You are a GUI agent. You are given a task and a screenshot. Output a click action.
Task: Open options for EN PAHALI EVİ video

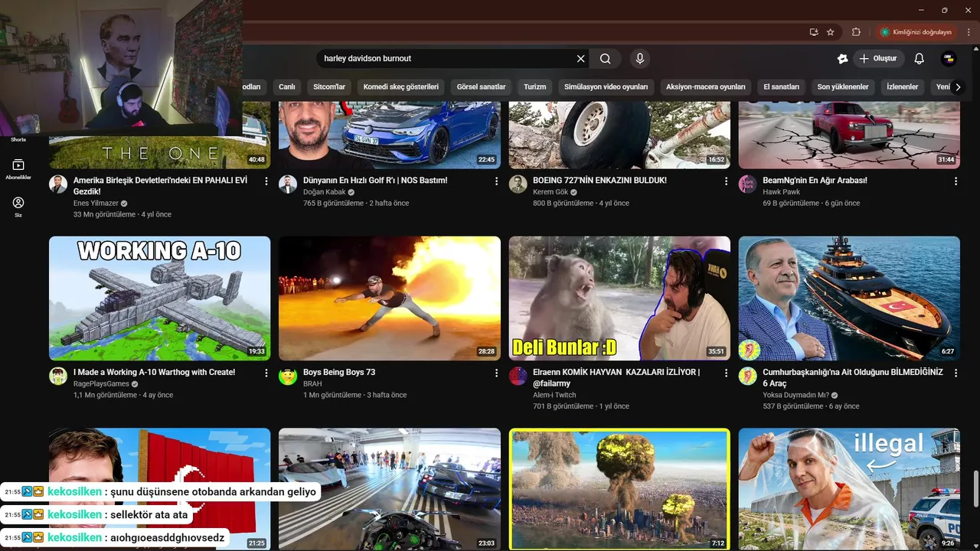pos(266,181)
